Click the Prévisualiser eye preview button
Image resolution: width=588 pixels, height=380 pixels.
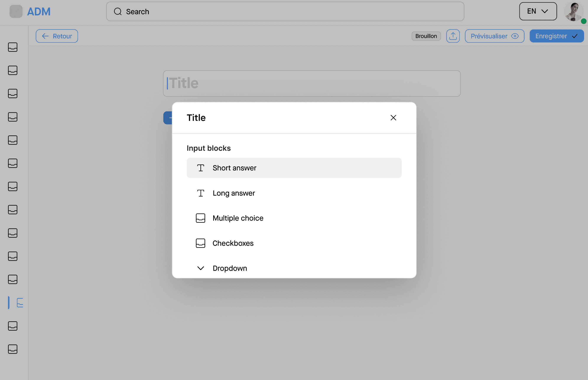[494, 36]
